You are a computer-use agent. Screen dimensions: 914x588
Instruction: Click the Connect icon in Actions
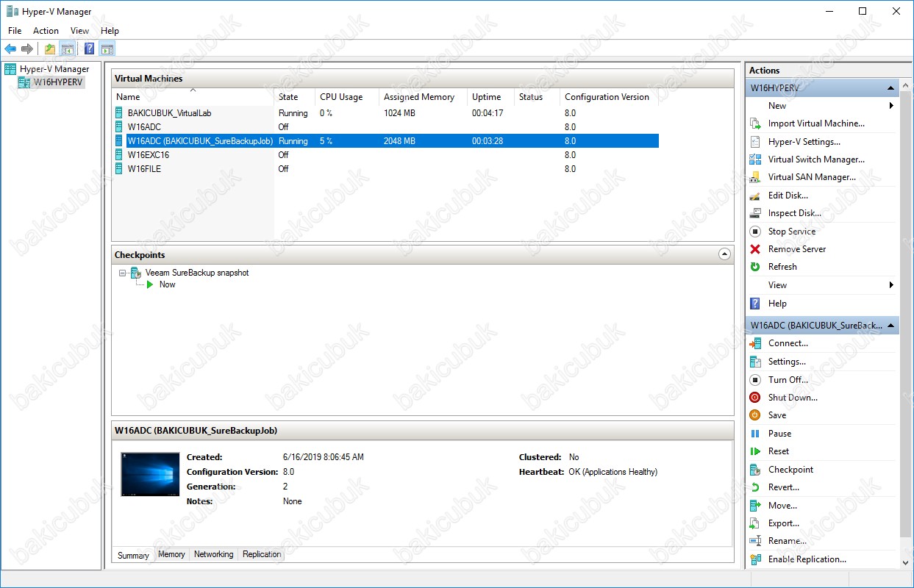click(754, 343)
